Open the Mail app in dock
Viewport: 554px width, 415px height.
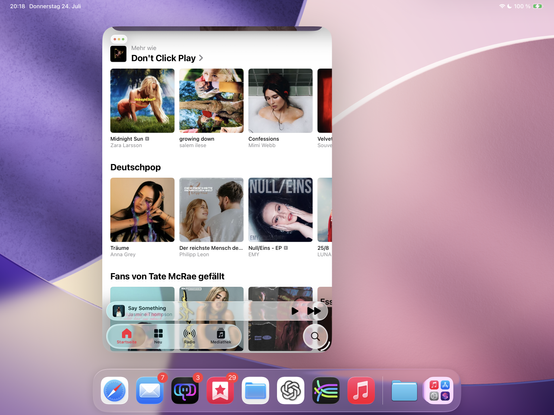(x=149, y=390)
